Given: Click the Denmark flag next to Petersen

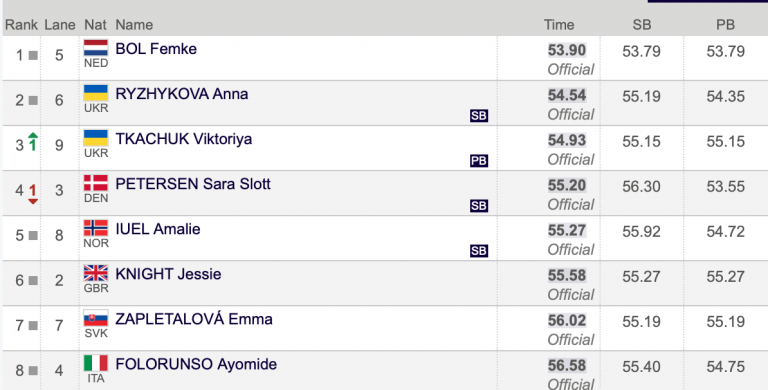Looking at the screenshot, I should 96,183.
